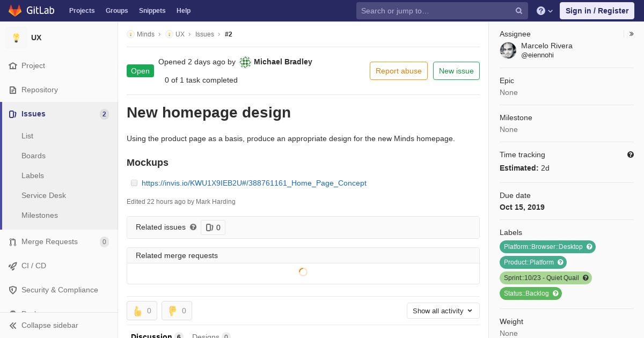Open the help question mark menu

(x=545, y=11)
